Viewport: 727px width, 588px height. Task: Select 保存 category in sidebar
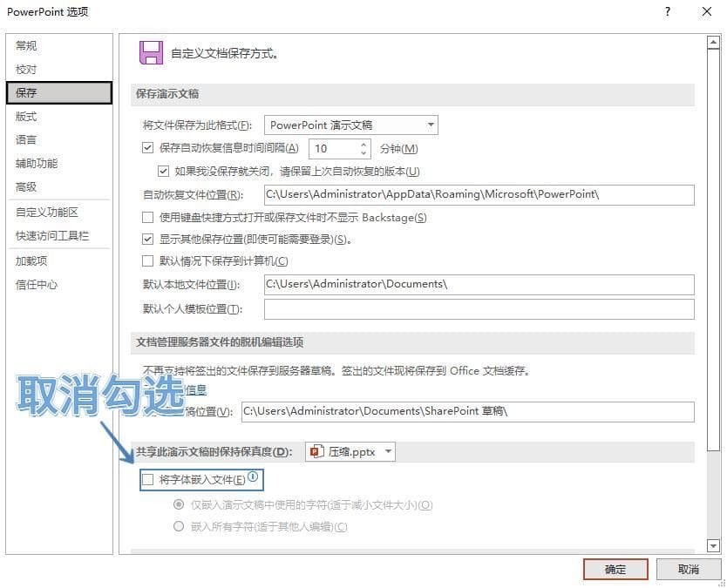click(x=59, y=92)
